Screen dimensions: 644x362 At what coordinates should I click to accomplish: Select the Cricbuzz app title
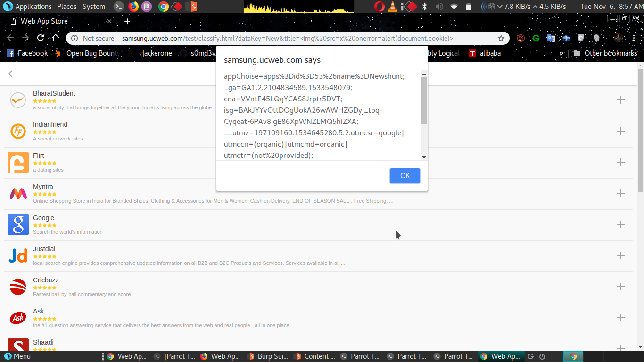(46, 280)
